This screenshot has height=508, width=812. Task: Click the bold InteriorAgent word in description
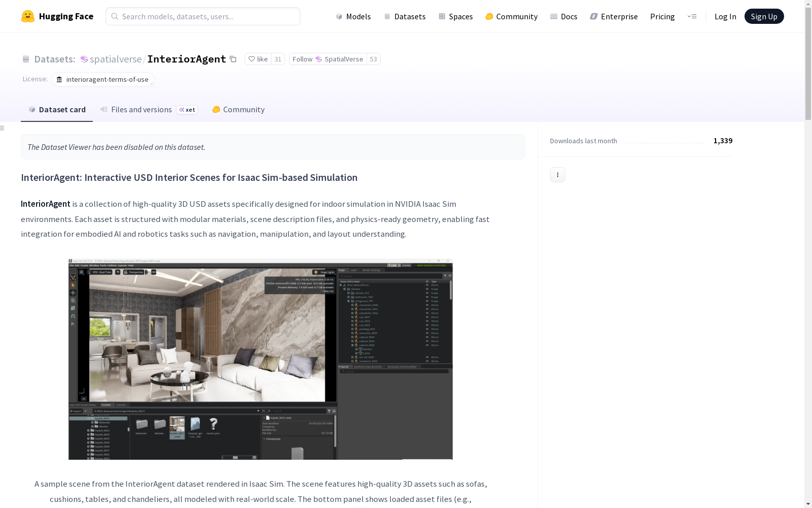[46, 204]
